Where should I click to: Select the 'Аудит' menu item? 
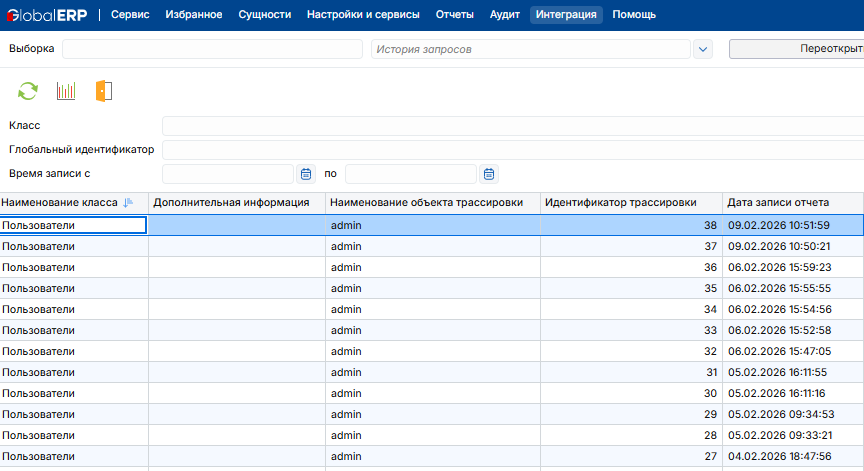point(504,15)
